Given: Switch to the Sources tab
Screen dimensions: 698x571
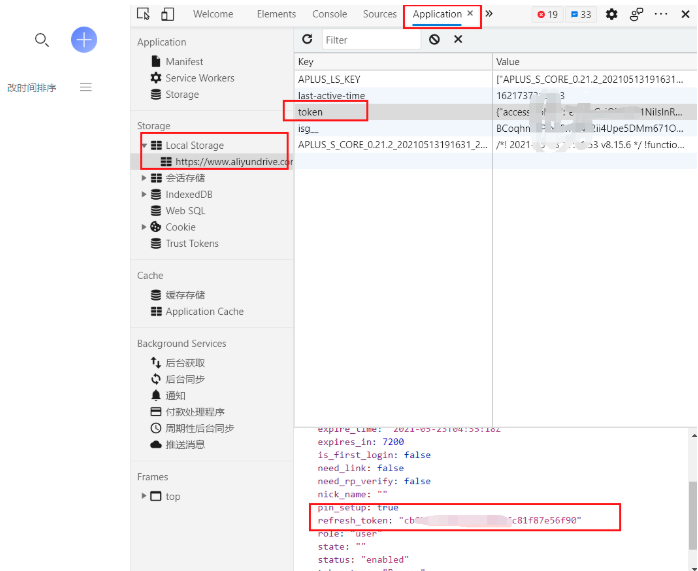Looking at the screenshot, I should tap(380, 14).
